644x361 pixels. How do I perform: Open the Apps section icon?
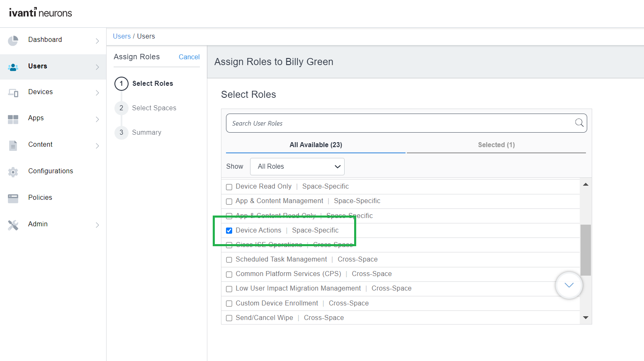(x=13, y=119)
